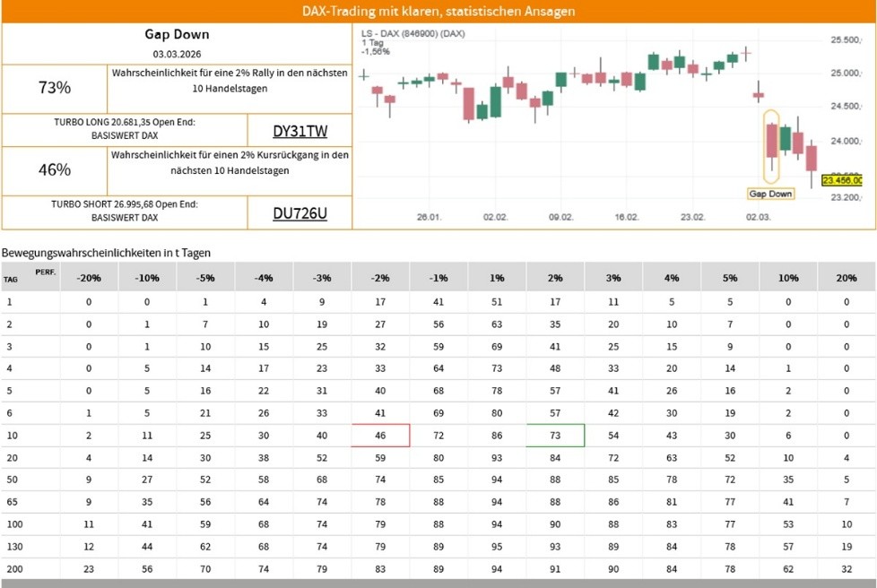Select the 02.03. date on chart axis
Screen dimensions: 877x588
point(759,218)
